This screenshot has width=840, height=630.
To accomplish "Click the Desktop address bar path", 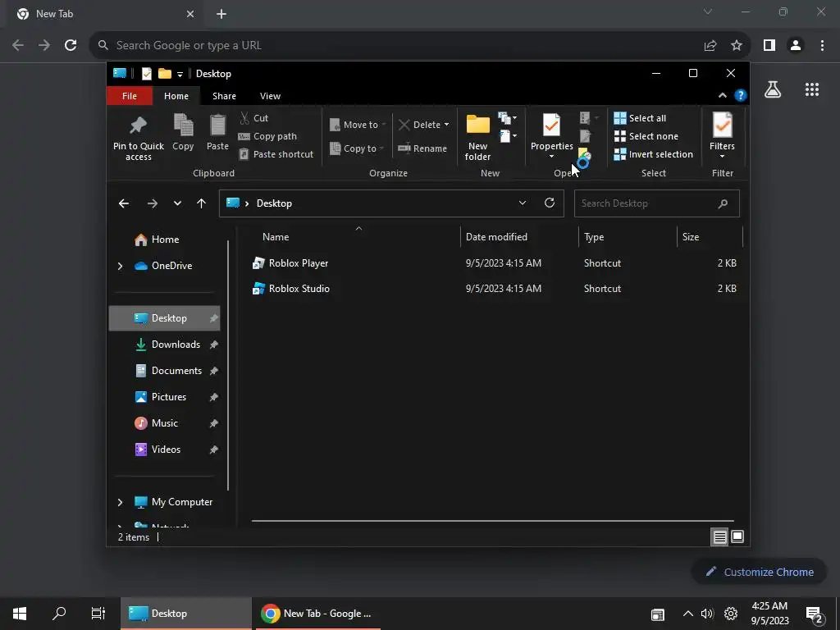I will click(274, 203).
